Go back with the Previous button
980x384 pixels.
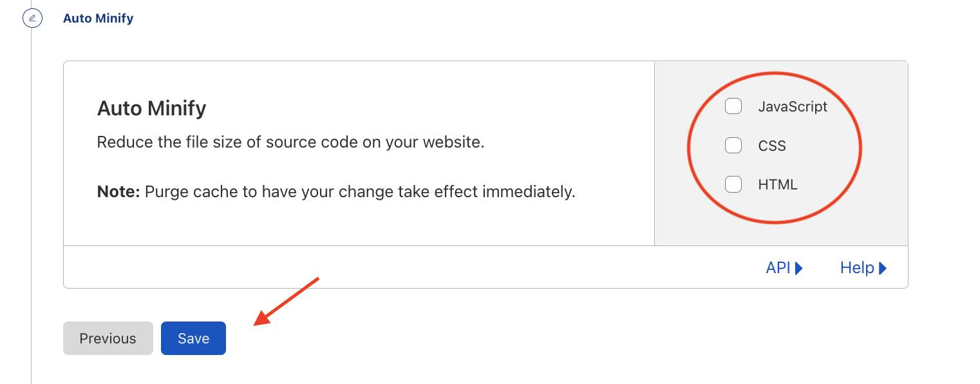(x=108, y=338)
